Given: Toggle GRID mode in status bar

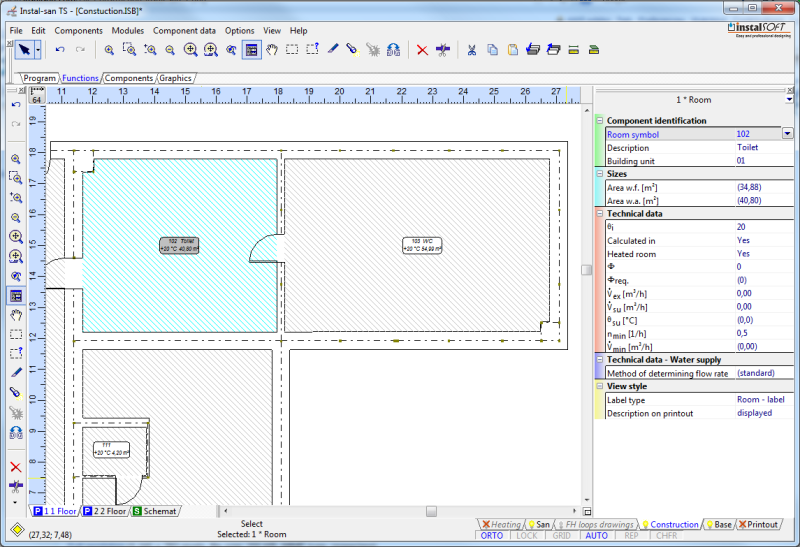Looking at the screenshot, I should [x=561, y=536].
